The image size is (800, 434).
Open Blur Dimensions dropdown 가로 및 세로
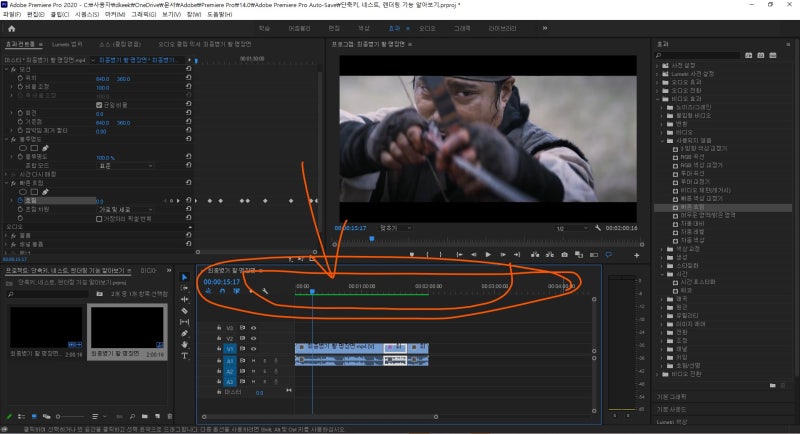[125, 210]
